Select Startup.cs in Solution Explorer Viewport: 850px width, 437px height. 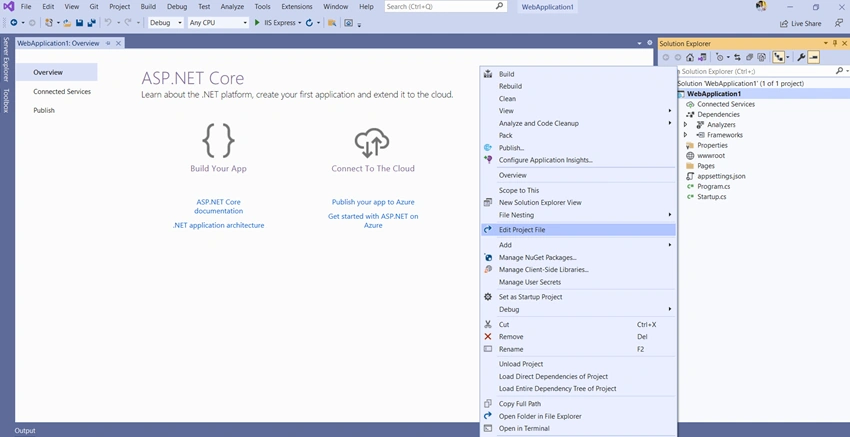711,196
